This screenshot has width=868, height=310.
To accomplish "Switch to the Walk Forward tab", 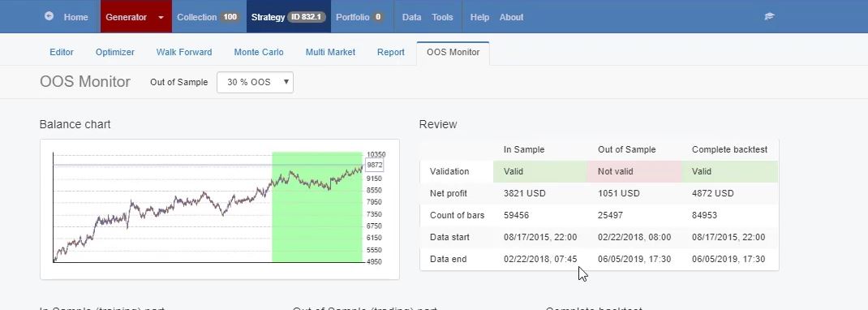I will click(184, 52).
